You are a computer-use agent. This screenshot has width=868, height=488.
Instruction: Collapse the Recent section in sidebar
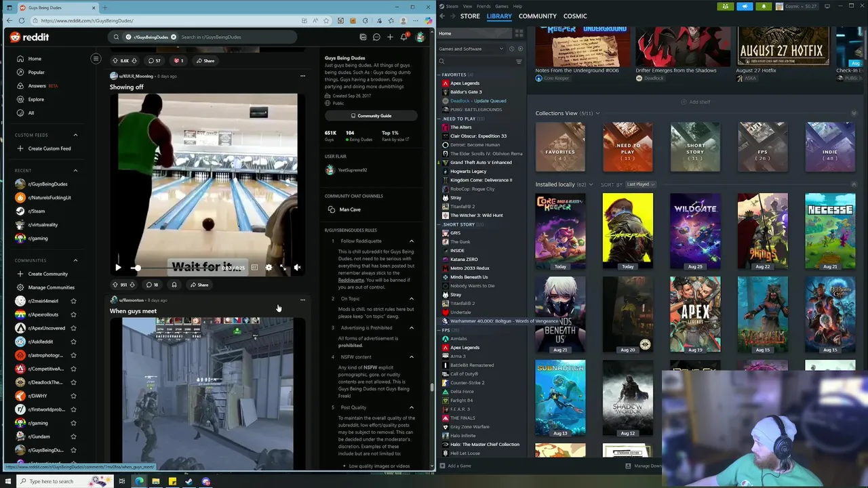(75, 171)
